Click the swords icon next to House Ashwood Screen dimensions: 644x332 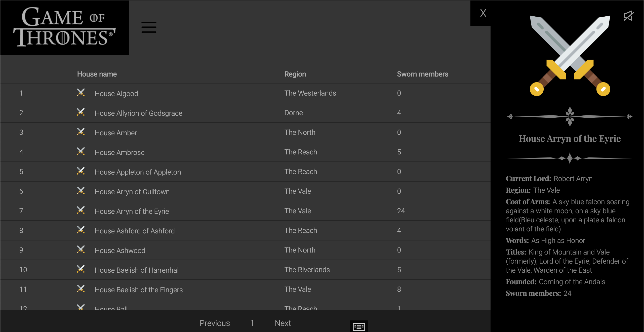pos(81,250)
